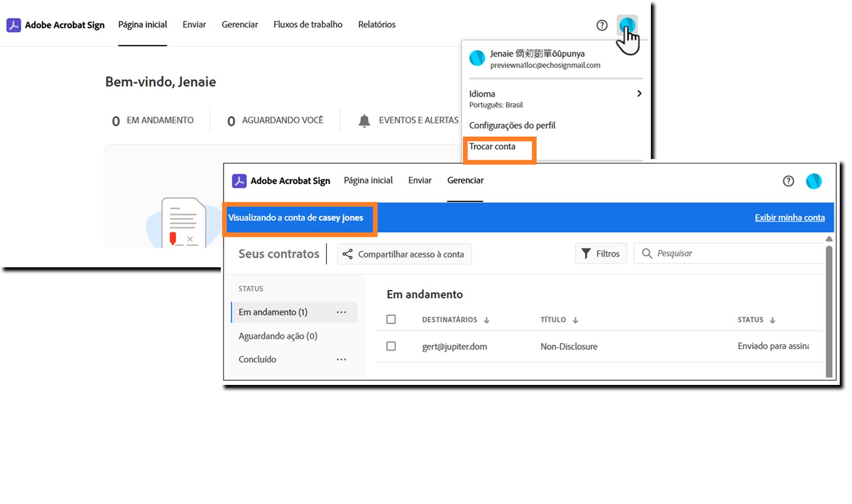852x504 pixels.
Task: Open more options for Em andamento status
Action: [x=341, y=312]
